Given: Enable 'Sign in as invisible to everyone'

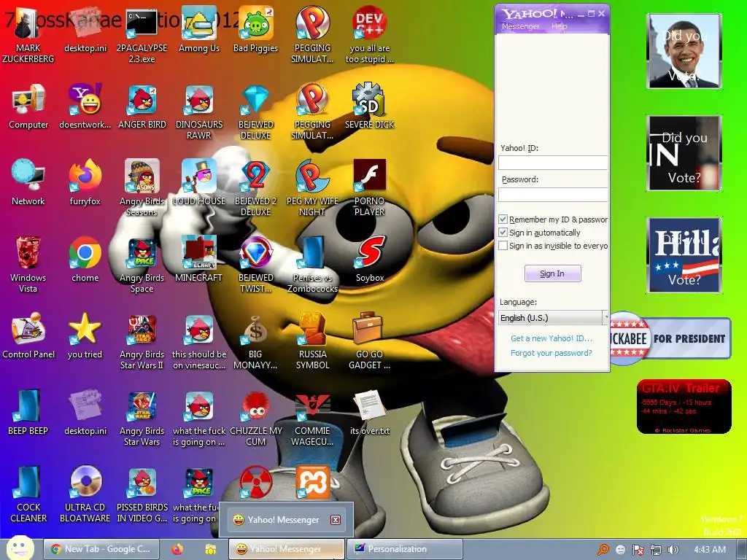Looking at the screenshot, I should coord(503,246).
